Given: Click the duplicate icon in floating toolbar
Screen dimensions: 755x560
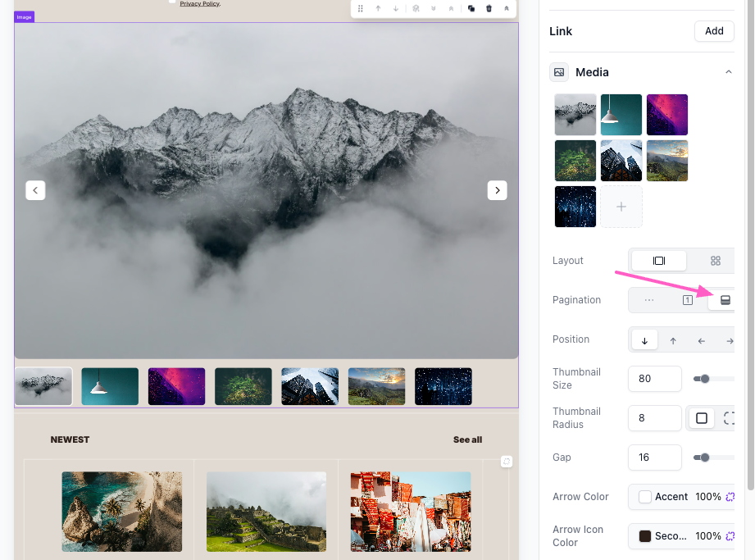Looking at the screenshot, I should point(471,8).
